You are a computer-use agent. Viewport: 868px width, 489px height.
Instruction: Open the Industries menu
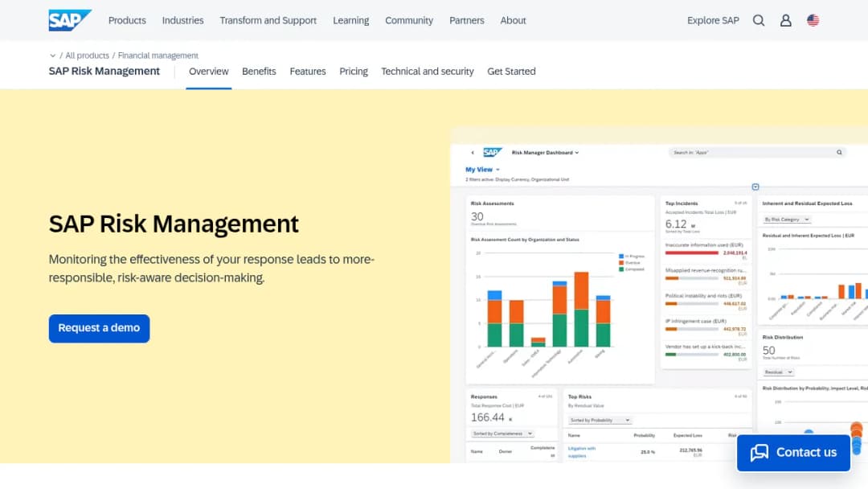click(x=182, y=20)
